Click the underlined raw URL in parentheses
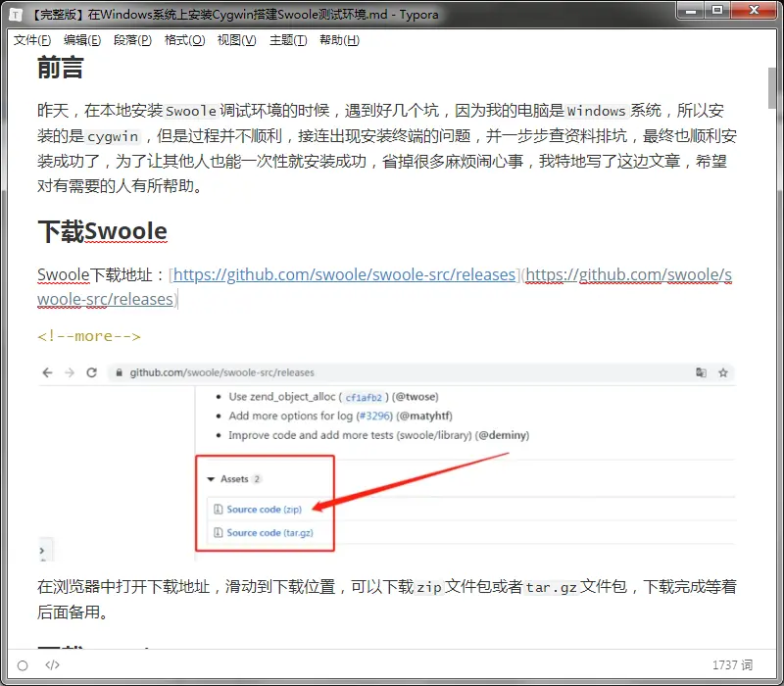The width and height of the screenshot is (784, 686). coord(628,274)
